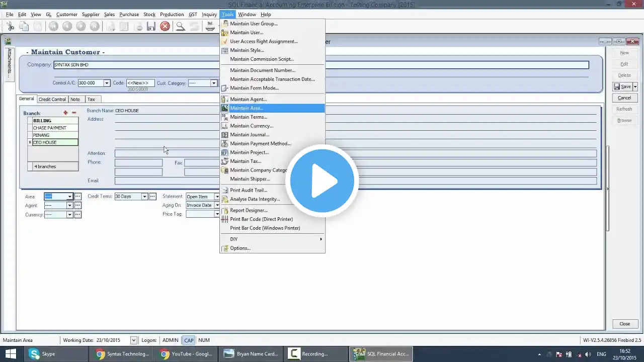Play the video overlay button
The width and height of the screenshot is (644, 362).
tap(322, 181)
